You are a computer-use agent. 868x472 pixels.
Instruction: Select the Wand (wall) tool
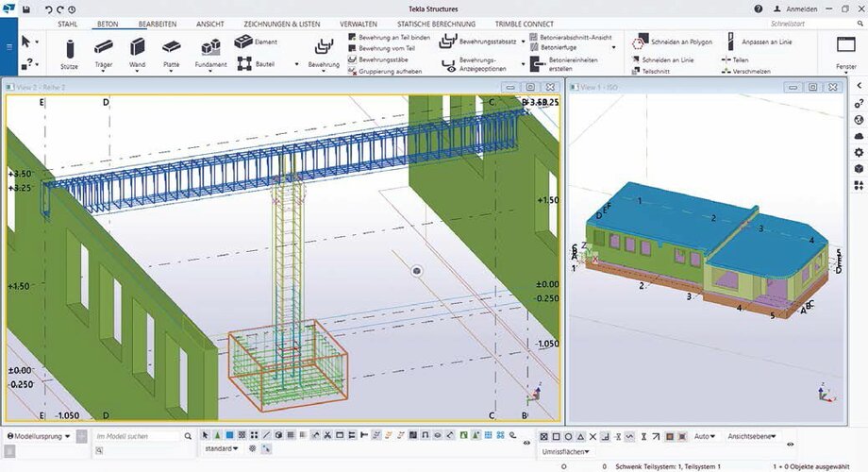[x=138, y=53]
